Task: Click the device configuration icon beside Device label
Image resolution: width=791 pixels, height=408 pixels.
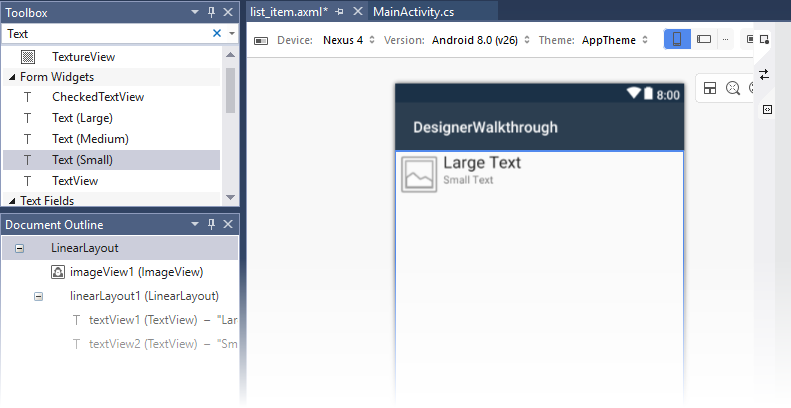Action: [261, 40]
